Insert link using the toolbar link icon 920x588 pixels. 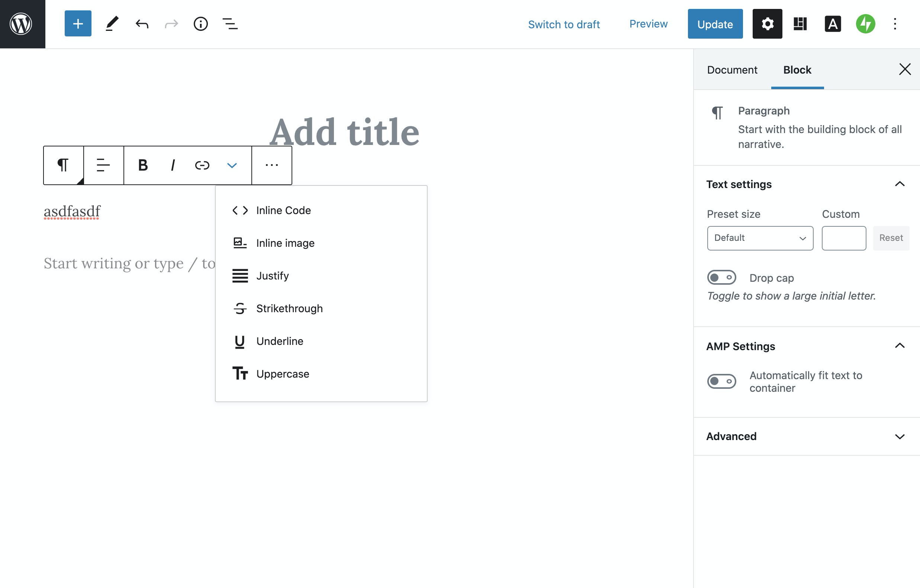click(202, 165)
